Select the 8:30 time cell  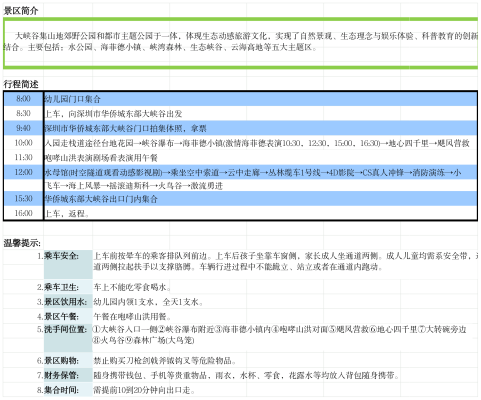[x=23, y=114]
